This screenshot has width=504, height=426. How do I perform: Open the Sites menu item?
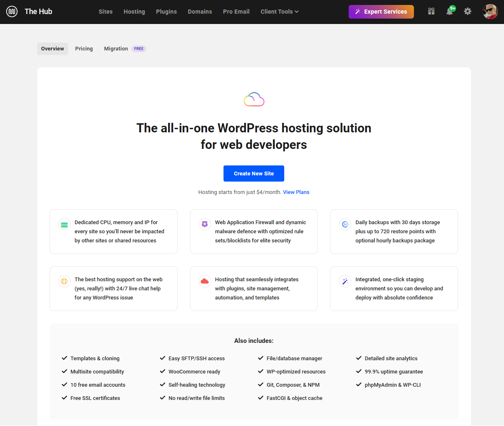[x=105, y=12]
